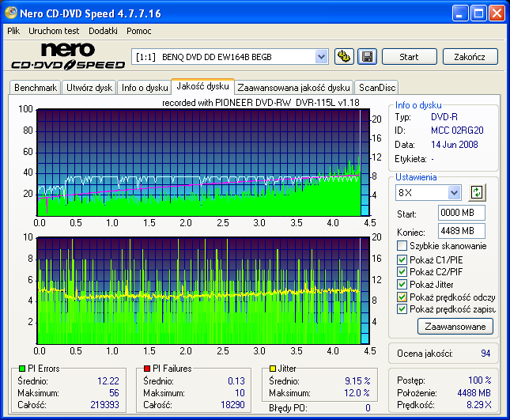
Task: Click the recorded with PIONEER DVD-RW caption
Action: pos(260,103)
